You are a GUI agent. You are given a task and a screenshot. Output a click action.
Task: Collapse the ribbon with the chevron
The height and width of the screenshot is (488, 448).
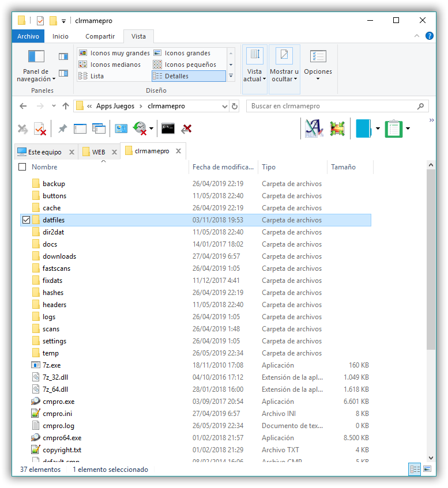416,36
